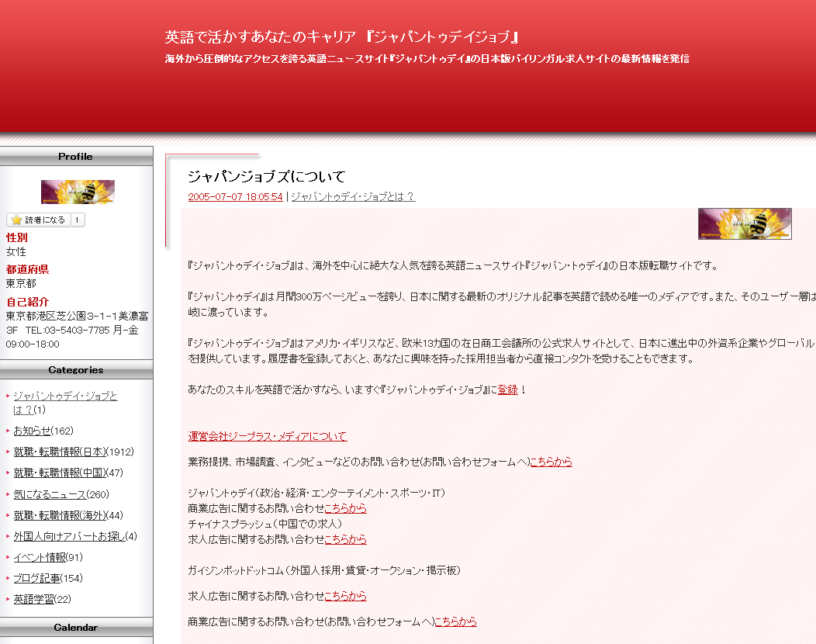Click the 自己紹介 profile label
Viewport: 816px width, 644px height.
tap(27, 301)
